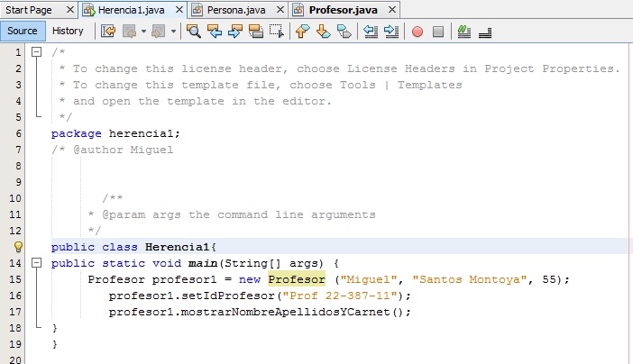Comment the selected code lines

[463, 31]
